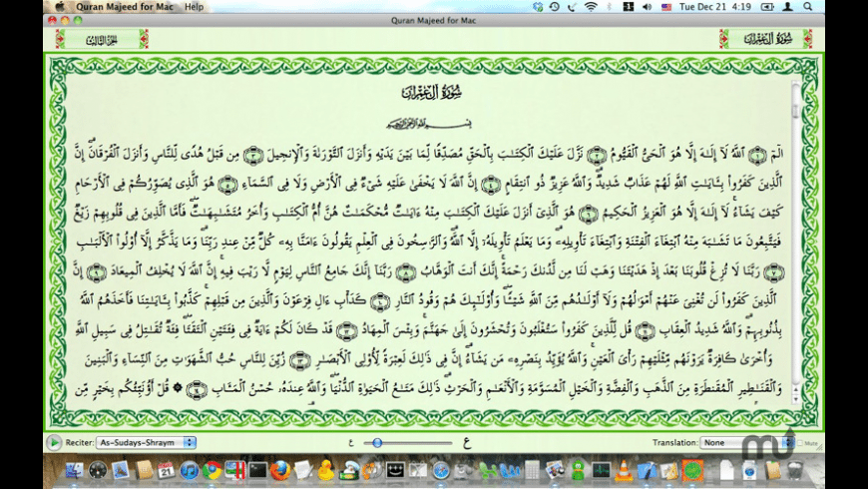This screenshot has width=868, height=489.
Task: Click the small Arabic letter beside the slider
Action: click(x=351, y=442)
